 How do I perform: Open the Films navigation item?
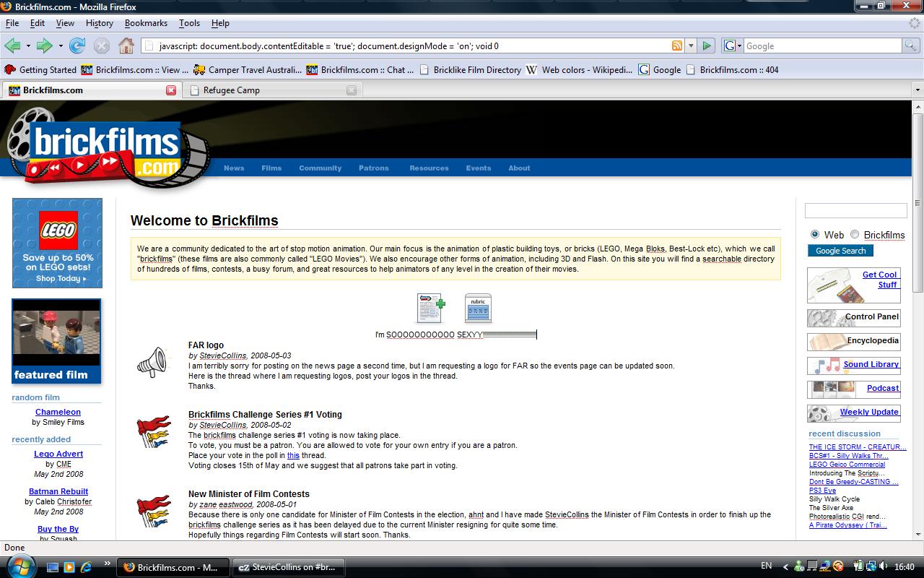click(271, 168)
